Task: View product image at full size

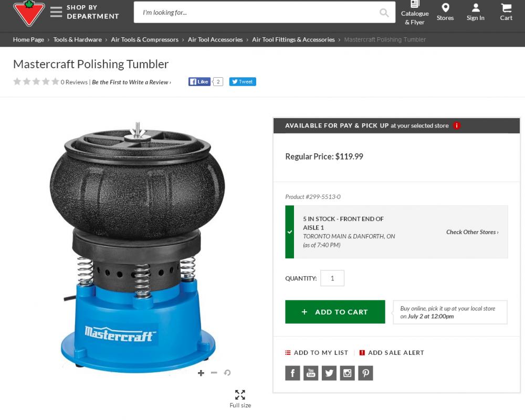Action: click(240, 395)
